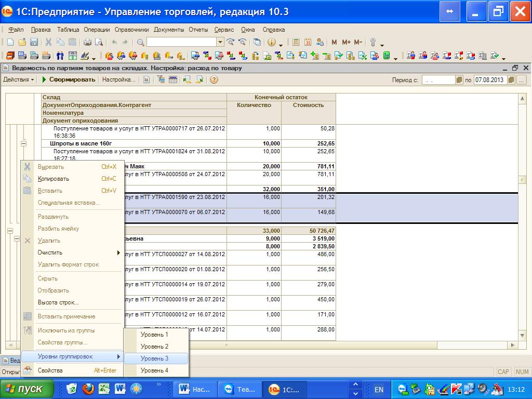Open the Сервис menu
Screen dimensions: 532x399
pyautogui.click(x=224, y=30)
